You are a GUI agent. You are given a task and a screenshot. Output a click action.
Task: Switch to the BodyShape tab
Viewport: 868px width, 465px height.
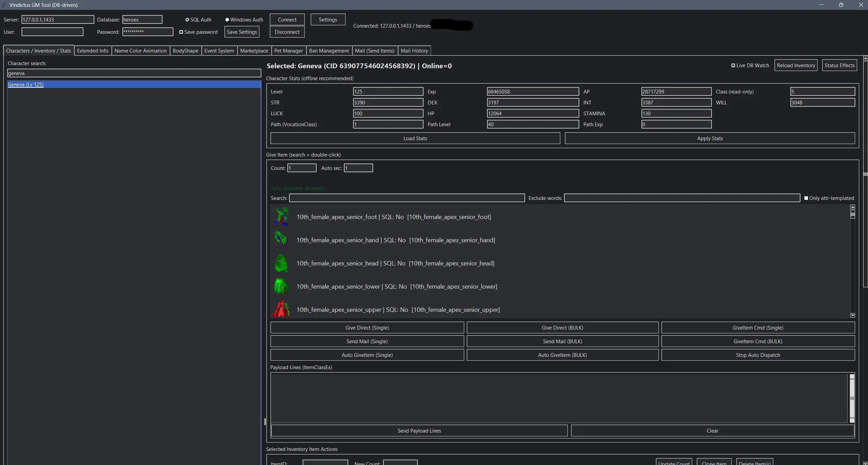(185, 50)
